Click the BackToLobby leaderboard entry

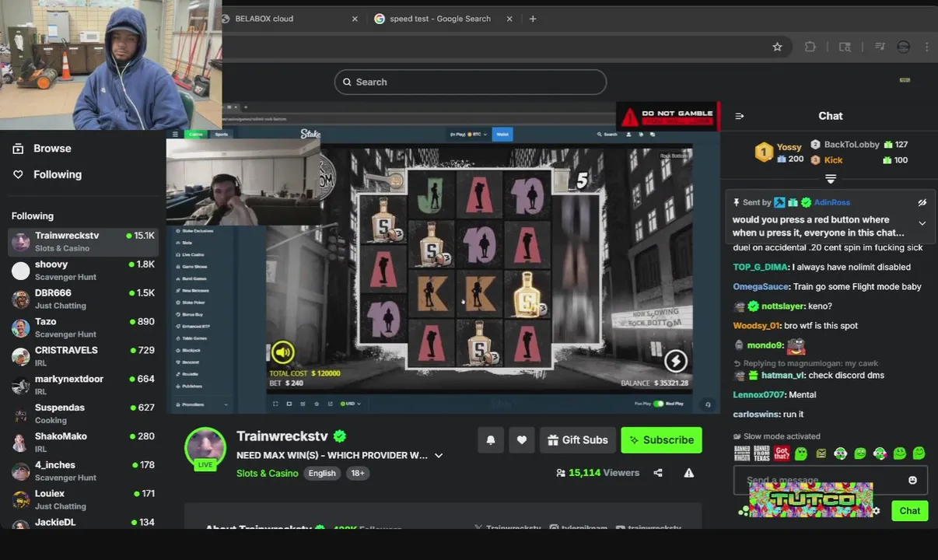pos(859,145)
